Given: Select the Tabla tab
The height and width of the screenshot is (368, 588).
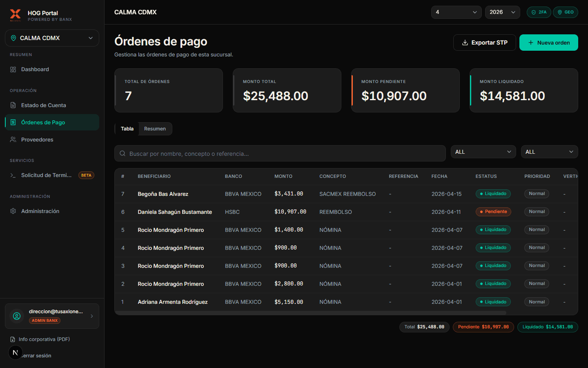Looking at the screenshot, I should pos(127,128).
